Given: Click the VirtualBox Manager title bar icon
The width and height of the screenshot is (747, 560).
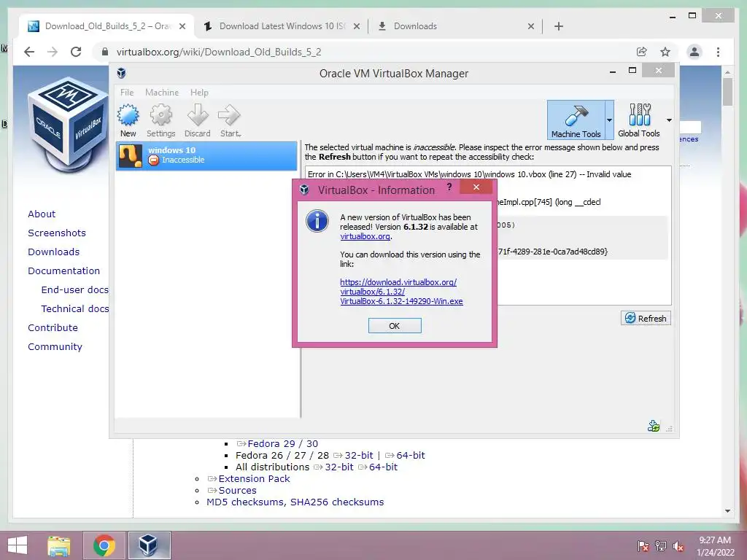Looking at the screenshot, I should click(x=122, y=74).
